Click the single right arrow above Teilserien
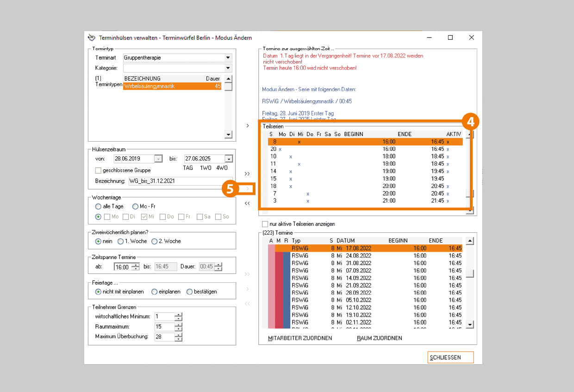574x392 pixels. [x=247, y=125]
